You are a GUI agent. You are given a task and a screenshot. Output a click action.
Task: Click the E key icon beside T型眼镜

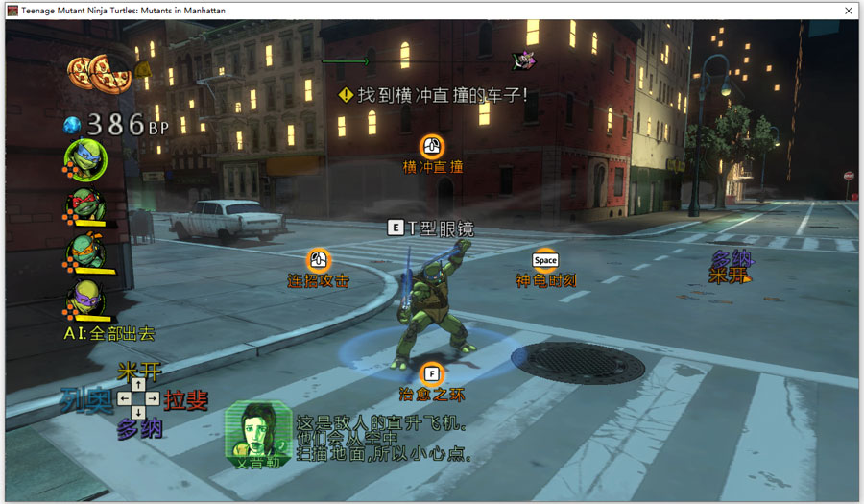(x=396, y=228)
